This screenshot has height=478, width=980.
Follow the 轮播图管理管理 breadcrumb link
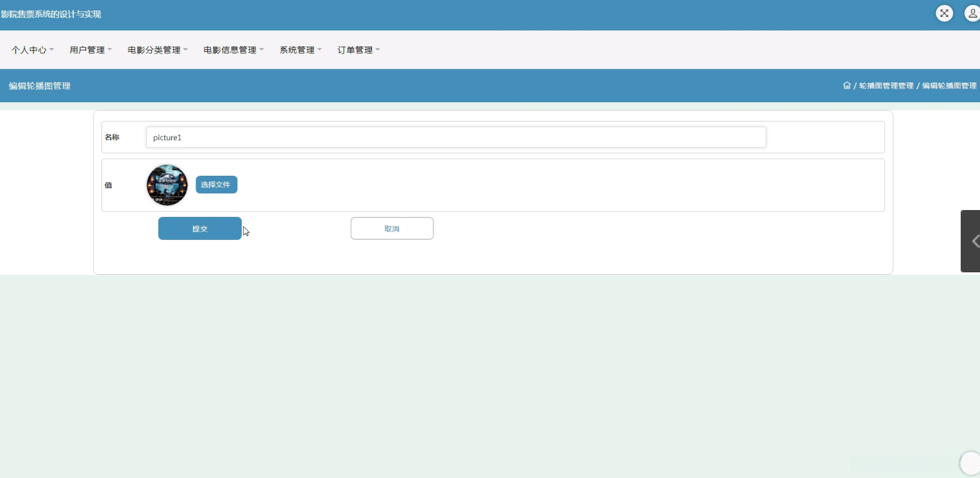(x=887, y=86)
